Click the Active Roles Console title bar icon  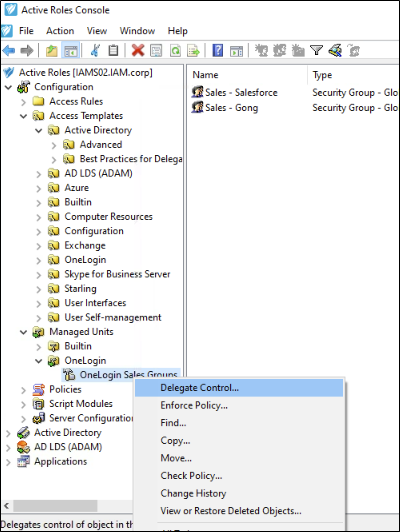click(11, 10)
